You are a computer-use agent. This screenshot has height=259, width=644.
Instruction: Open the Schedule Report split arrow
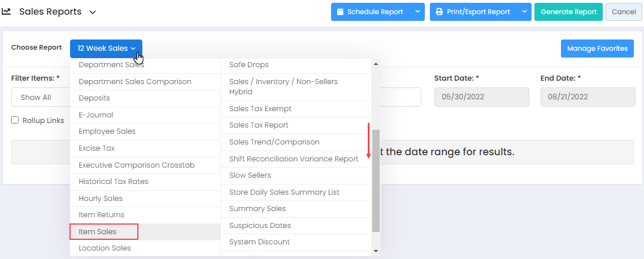click(417, 12)
